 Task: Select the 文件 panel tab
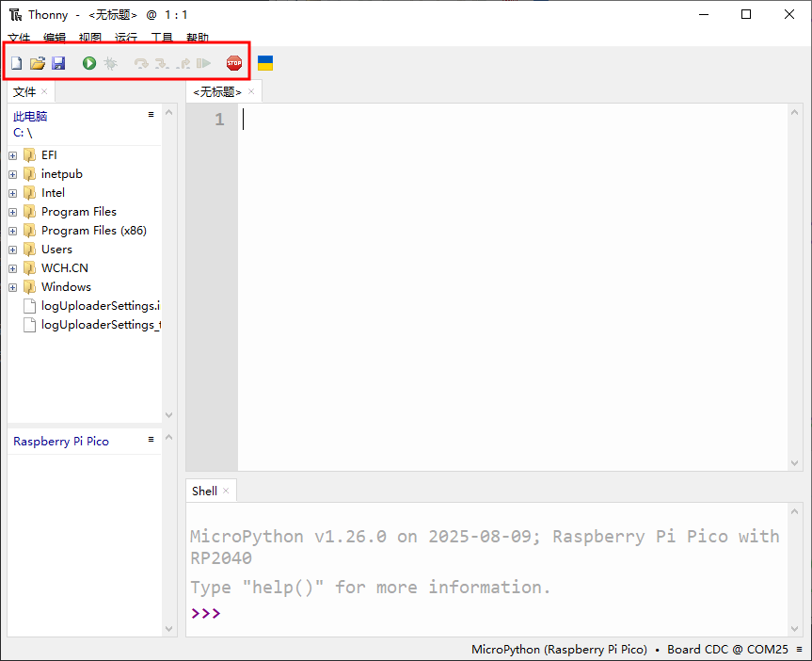(24, 92)
